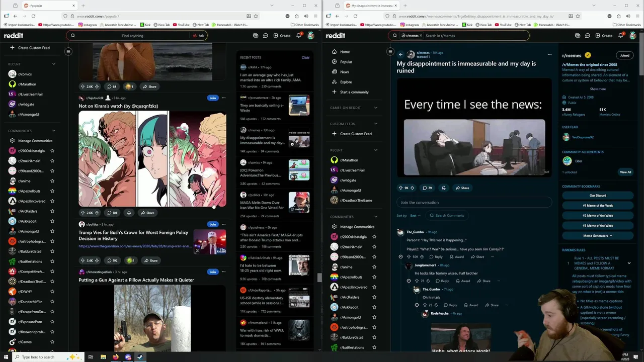Favorite r/2meirl4meirl star in right window
This screenshot has width=644, height=362.
tap(374, 247)
